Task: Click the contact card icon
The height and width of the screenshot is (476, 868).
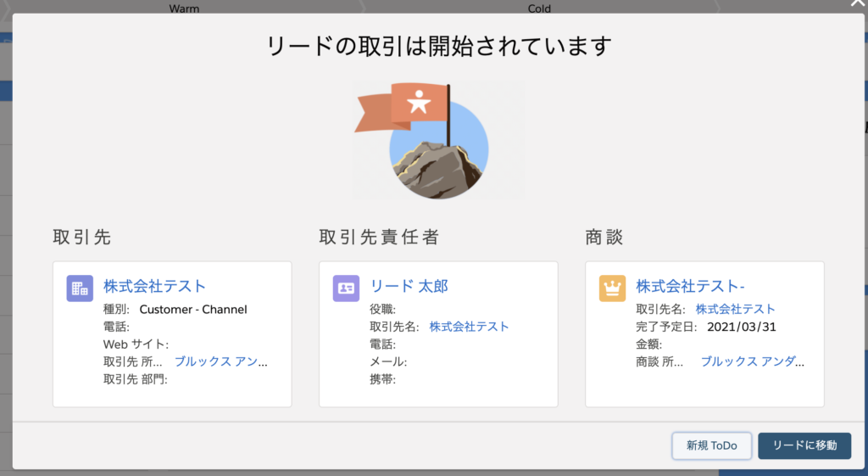Action: click(x=346, y=288)
